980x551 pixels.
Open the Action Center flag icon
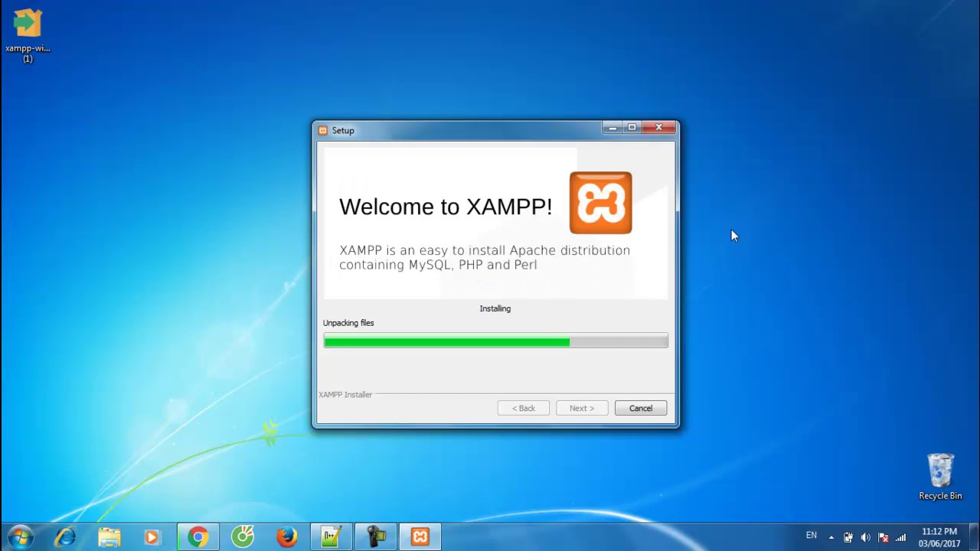tap(884, 537)
